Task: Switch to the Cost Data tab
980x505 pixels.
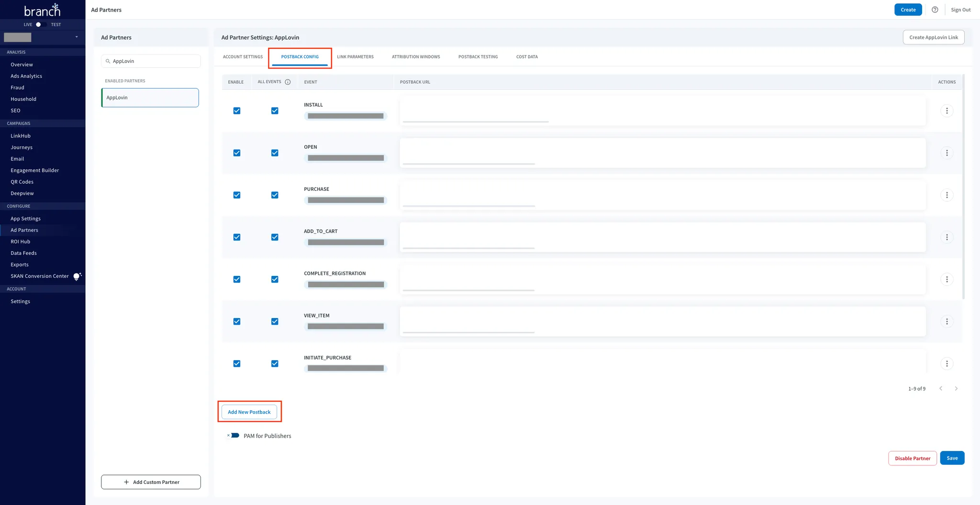Action: pyautogui.click(x=527, y=57)
